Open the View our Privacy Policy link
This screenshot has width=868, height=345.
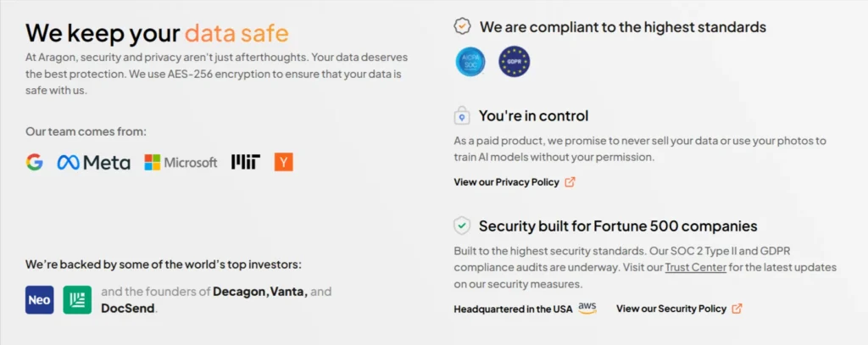pos(506,181)
